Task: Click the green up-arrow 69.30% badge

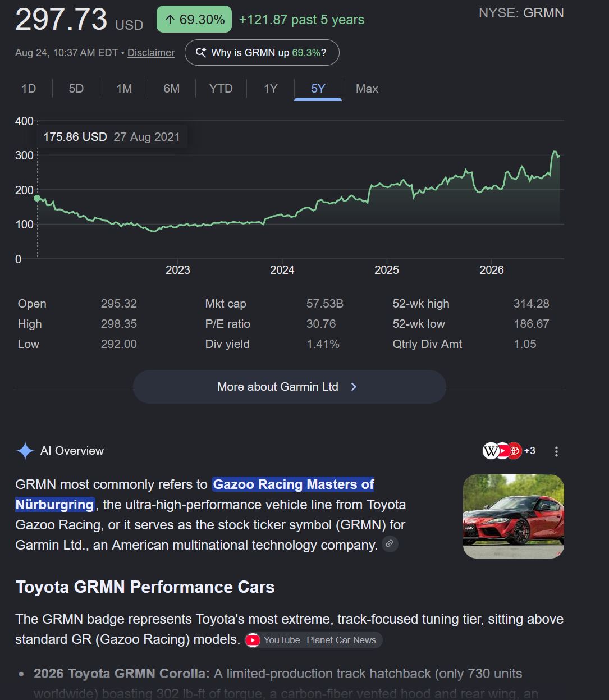Action: point(194,20)
